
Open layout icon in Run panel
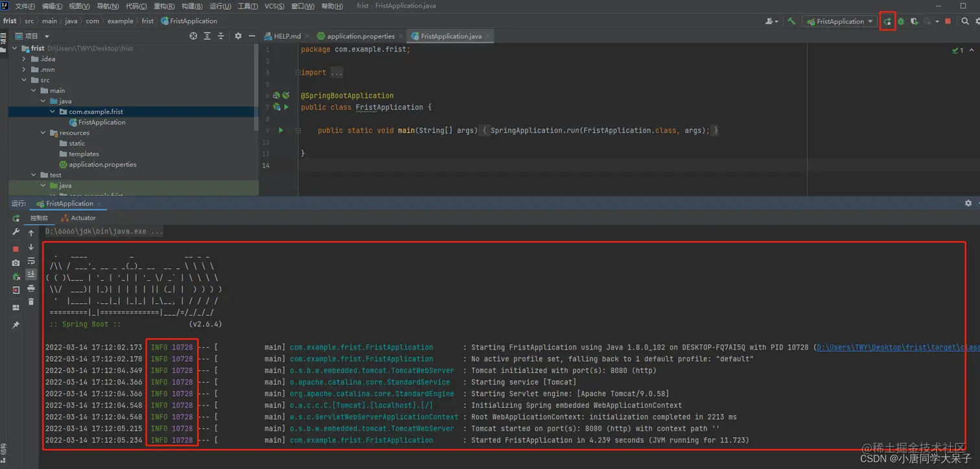pos(16,308)
